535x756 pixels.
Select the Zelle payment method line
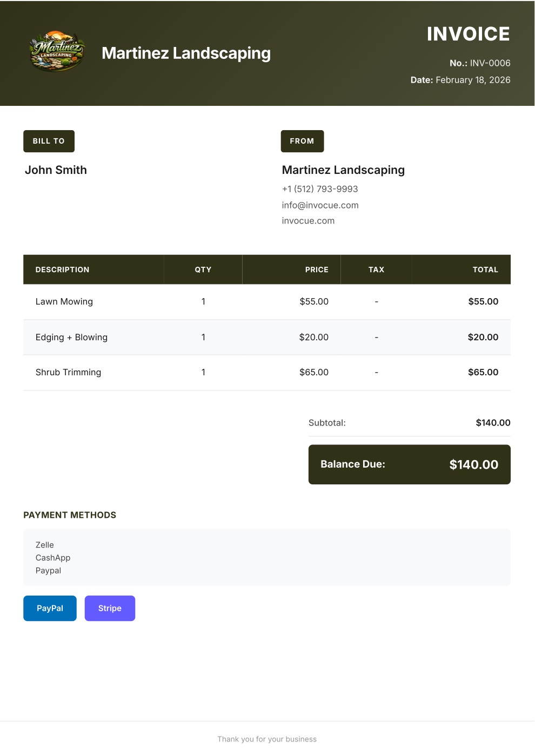pos(44,545)
